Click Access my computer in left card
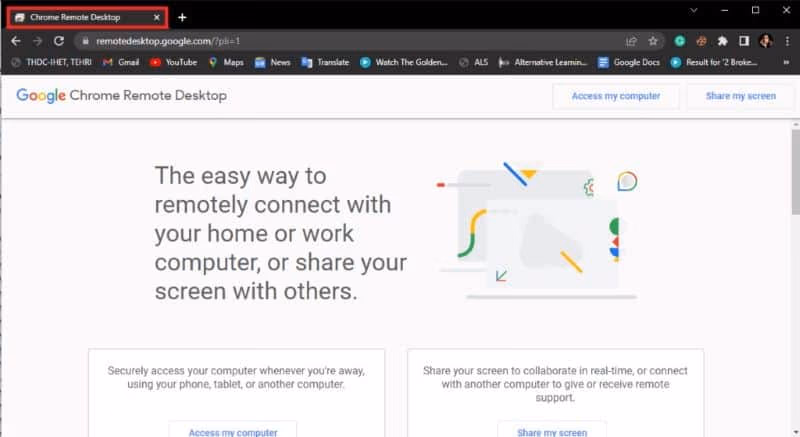Screen dimensions: 800x437 click(233, 431)
